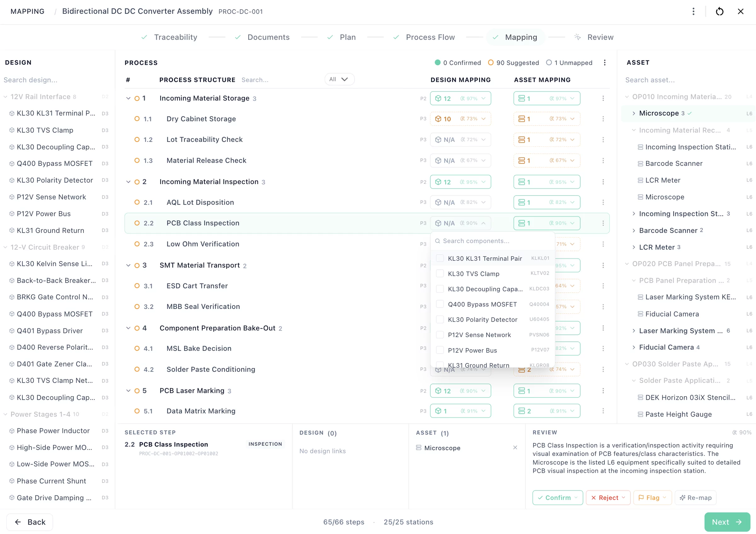The height and width of the screenshot is (534, 756).
Task: Switch to the Process Flow step
Action: point(424,37)
